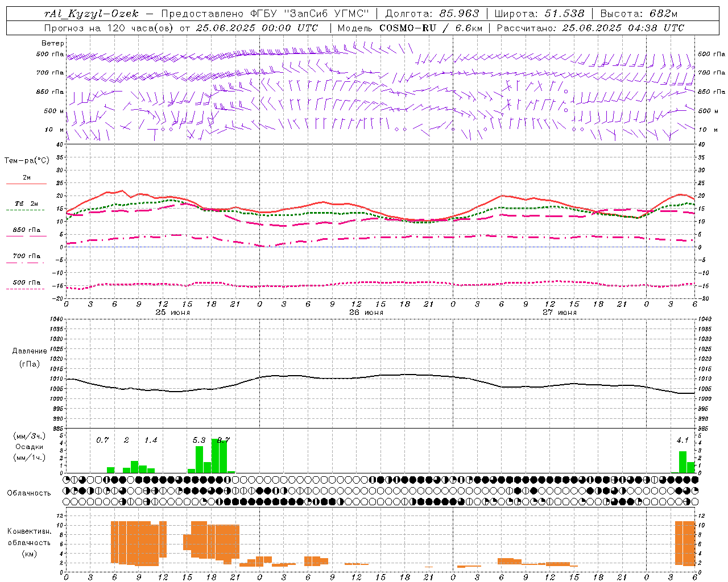
Task: Click the (мм/3ч.) unit label
Action: point(29,436)
